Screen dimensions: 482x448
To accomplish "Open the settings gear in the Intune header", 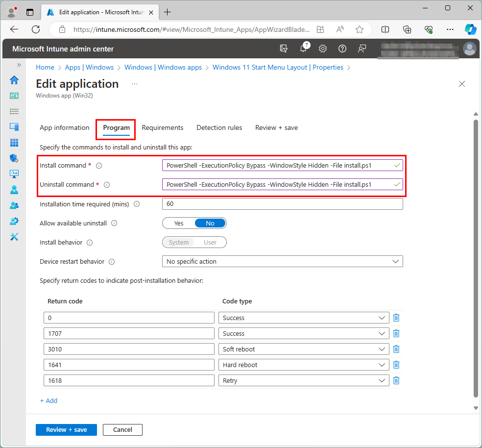I will pos(323,49).
